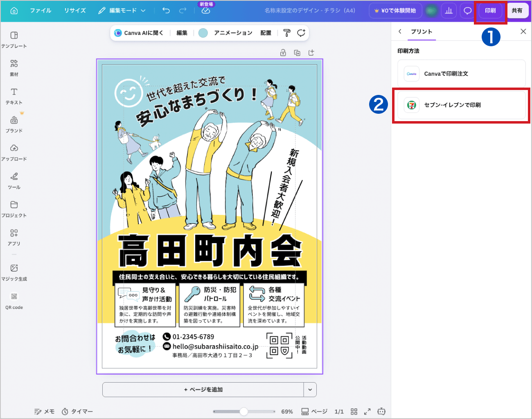532x419 pixels.
Task: Open the ファイル menu
Action: click(x=41, y=11)
